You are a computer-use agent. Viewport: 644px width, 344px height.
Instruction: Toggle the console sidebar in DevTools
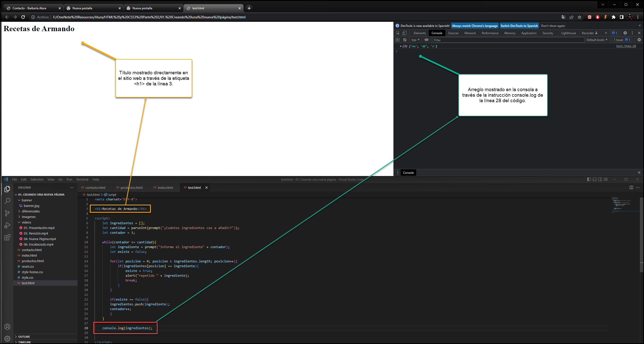click(397, 40)
